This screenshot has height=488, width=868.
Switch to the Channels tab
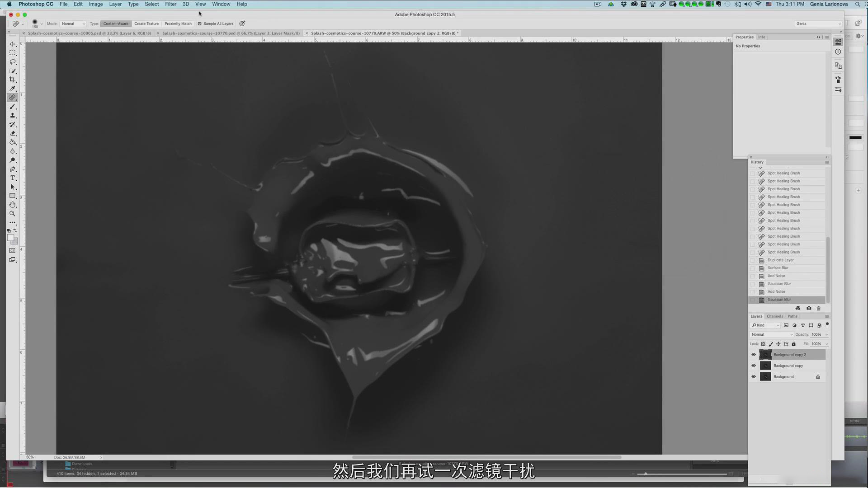click(x=774, y=316)
